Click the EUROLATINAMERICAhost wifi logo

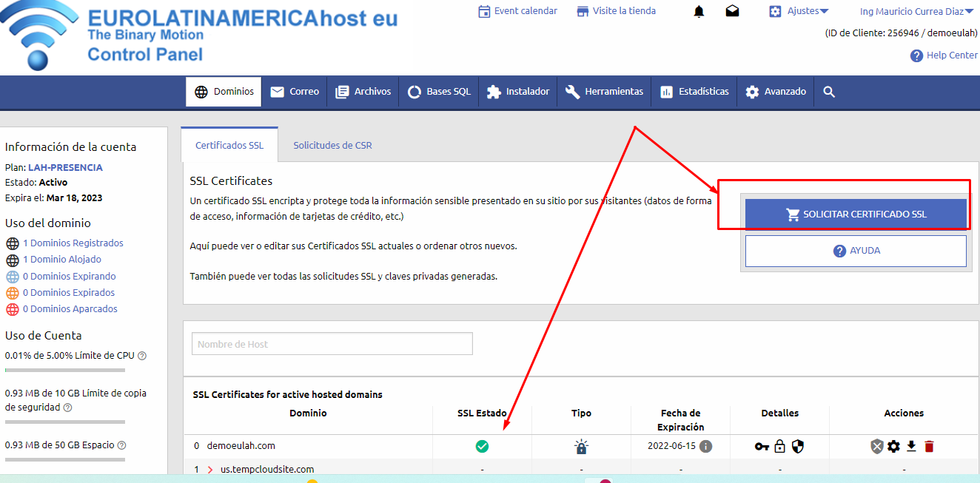tap(38, 35)
